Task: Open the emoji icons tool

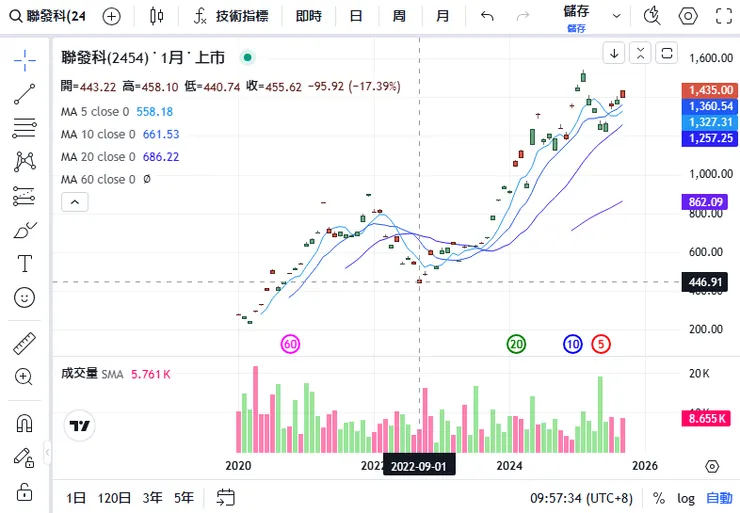Action: [x=25, y=298]
